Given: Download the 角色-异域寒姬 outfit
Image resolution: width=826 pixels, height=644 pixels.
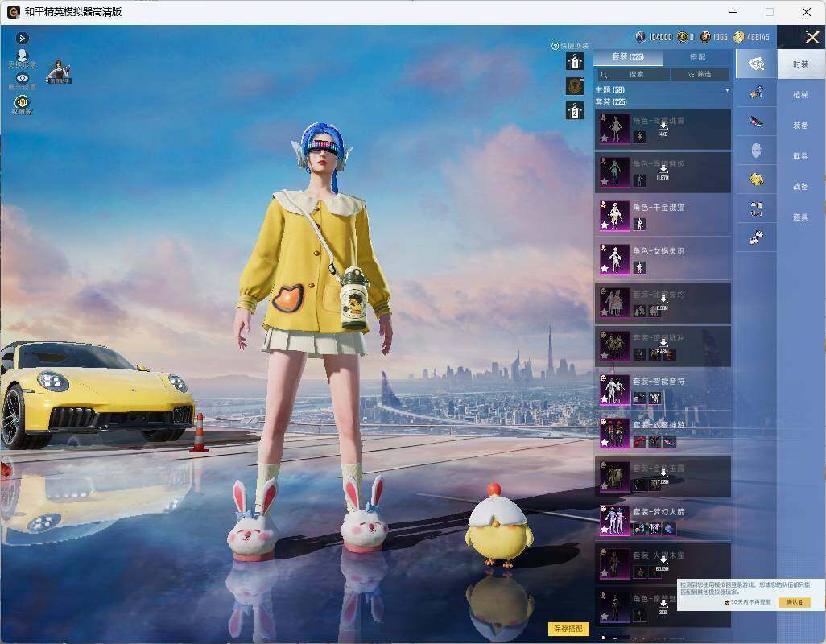Looking at the screenshot, I should 663,171.
